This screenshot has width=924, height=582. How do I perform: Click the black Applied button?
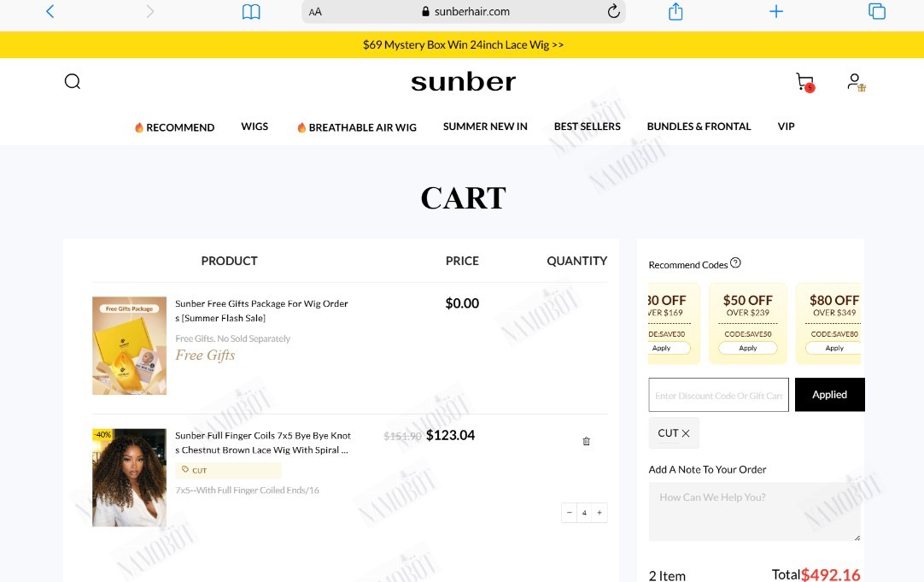click(x=830, y=395)
